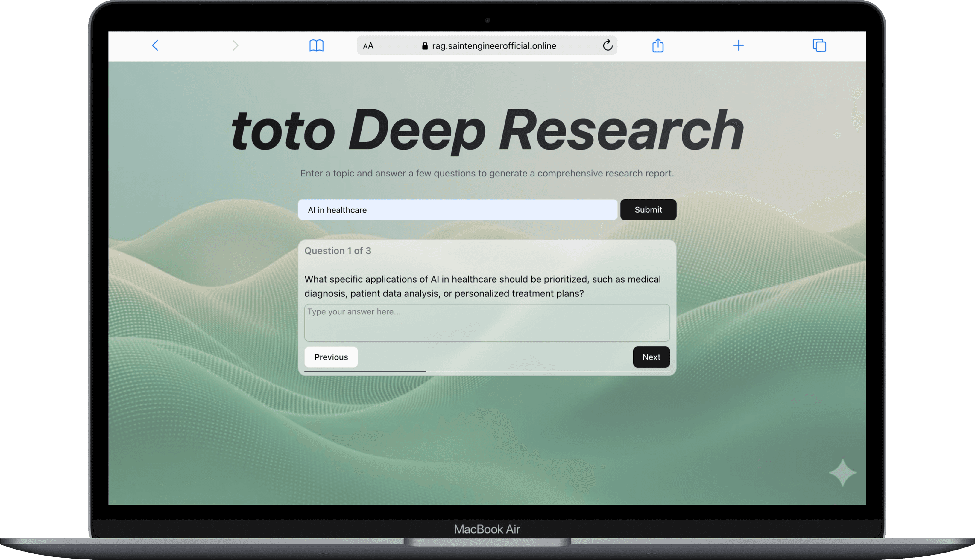Image resolution: width=975 pixels, height=560 pixels.
Task: Open the Share sheet icon
Action: coord(658,45)
